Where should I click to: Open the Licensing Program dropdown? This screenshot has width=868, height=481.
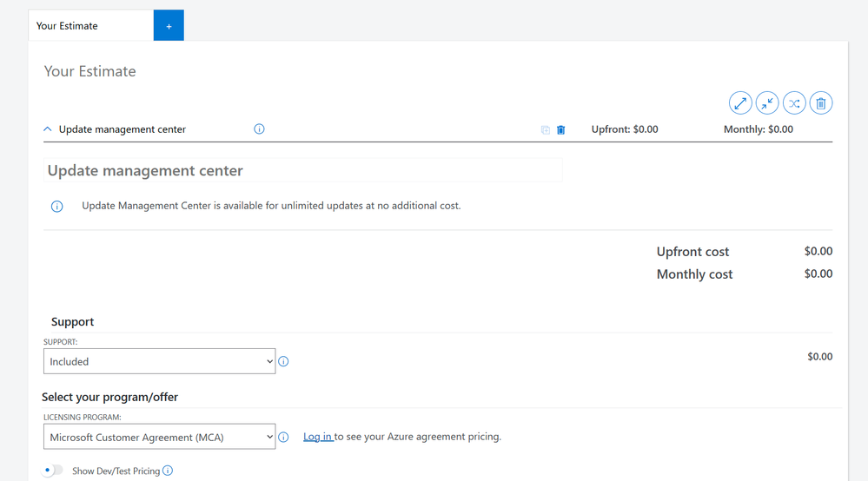pos(159,437)
